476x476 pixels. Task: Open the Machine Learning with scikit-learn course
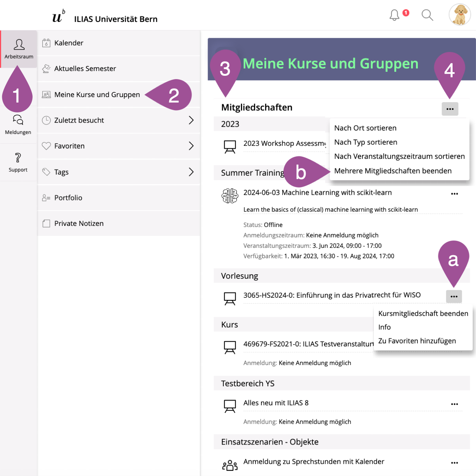317,193
